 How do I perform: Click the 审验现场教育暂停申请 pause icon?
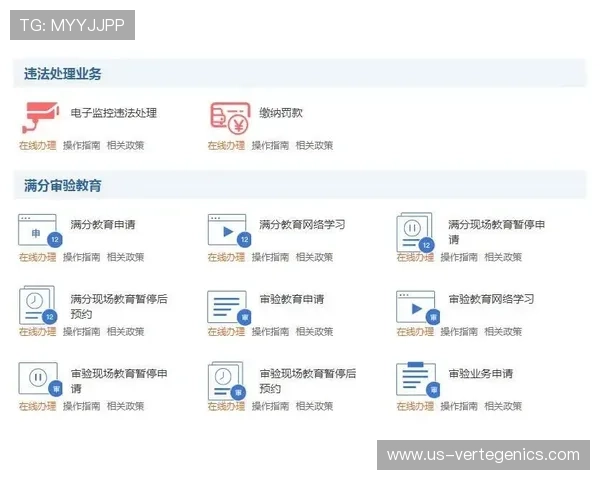[40, 379]
